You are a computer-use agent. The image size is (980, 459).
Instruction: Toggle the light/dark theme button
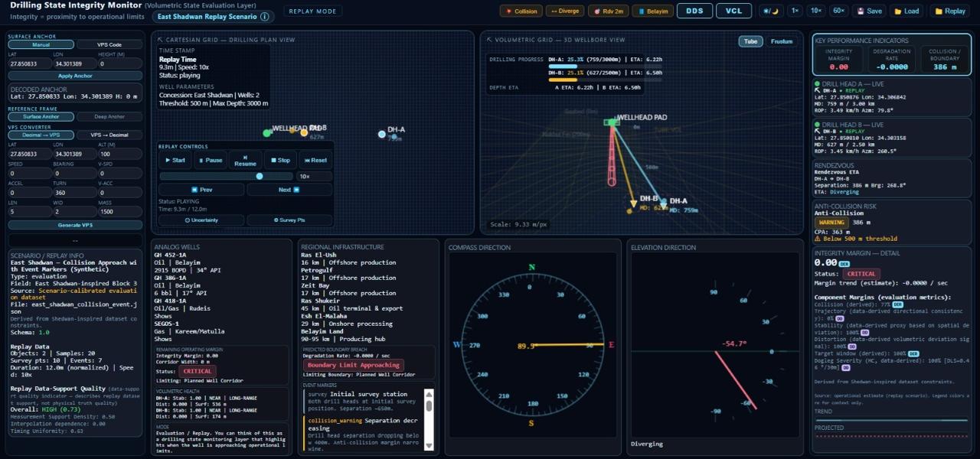click(x=769, y=11)
